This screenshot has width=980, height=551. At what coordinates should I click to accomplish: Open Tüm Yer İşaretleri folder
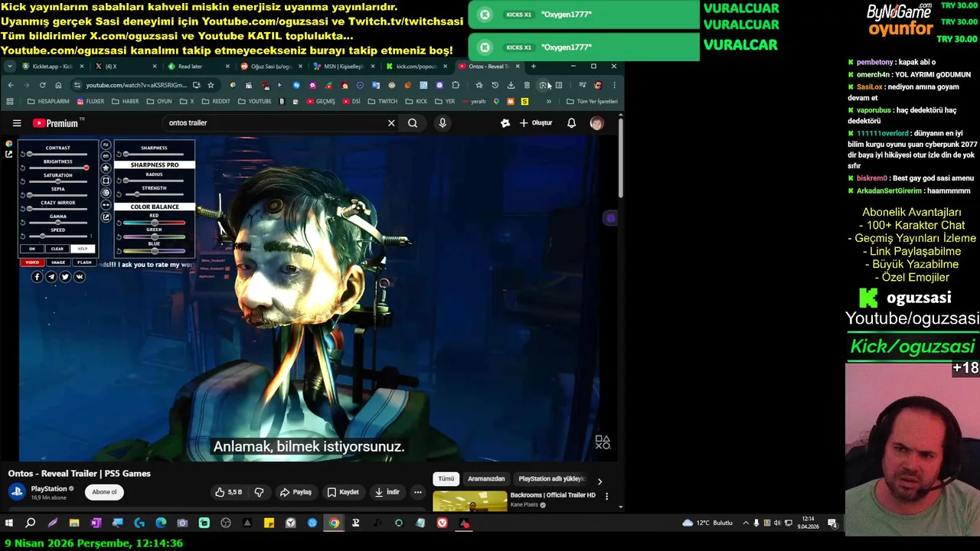[592, 101]
